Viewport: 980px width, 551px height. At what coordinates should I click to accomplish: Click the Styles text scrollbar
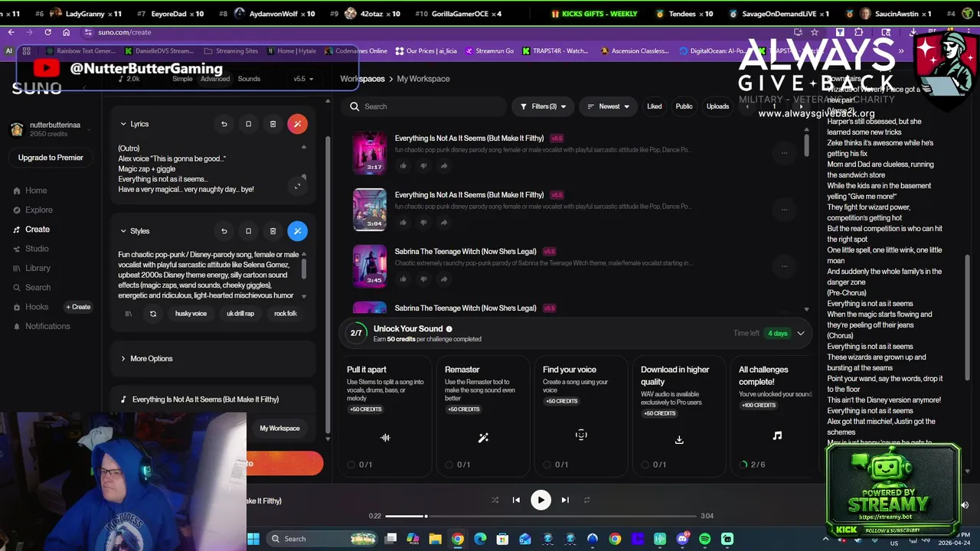(304, 269)
